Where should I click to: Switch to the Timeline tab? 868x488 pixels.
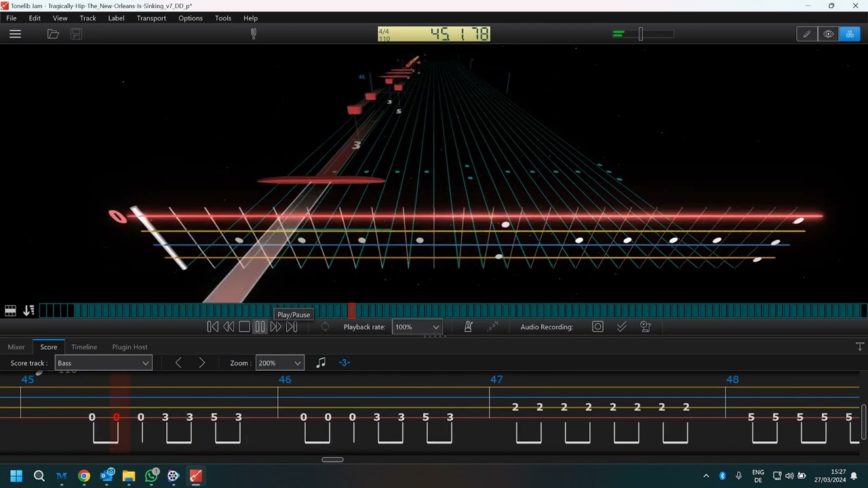pos(84,347)
